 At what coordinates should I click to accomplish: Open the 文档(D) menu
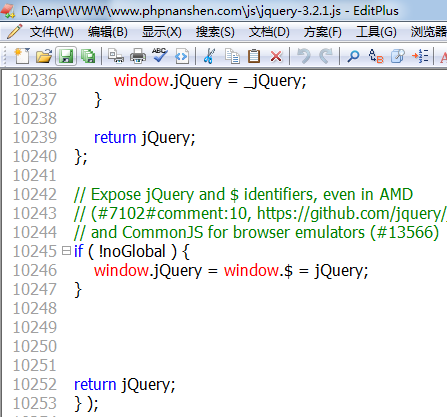pyautogui.click(x=269, y=32)
